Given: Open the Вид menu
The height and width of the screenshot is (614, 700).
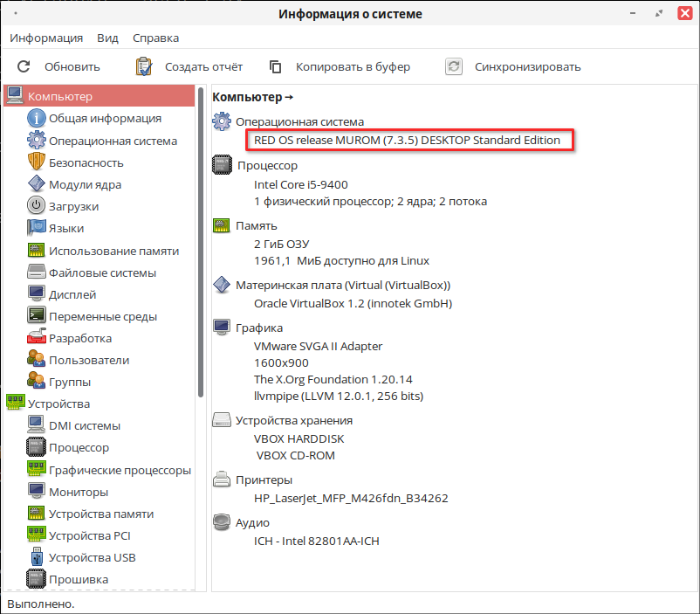Looking at the screenshot, I should [107, 38].
